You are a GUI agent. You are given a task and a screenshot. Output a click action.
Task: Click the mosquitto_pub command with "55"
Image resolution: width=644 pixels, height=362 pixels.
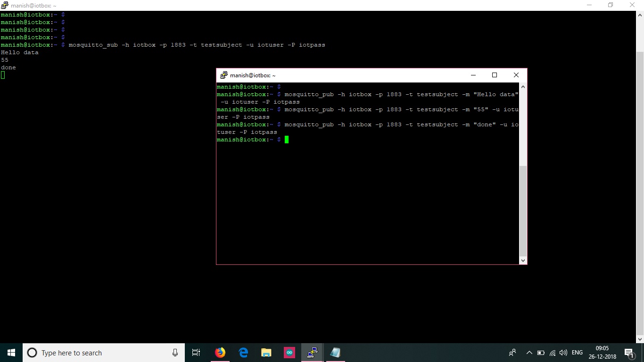click(x=368, y=113)
